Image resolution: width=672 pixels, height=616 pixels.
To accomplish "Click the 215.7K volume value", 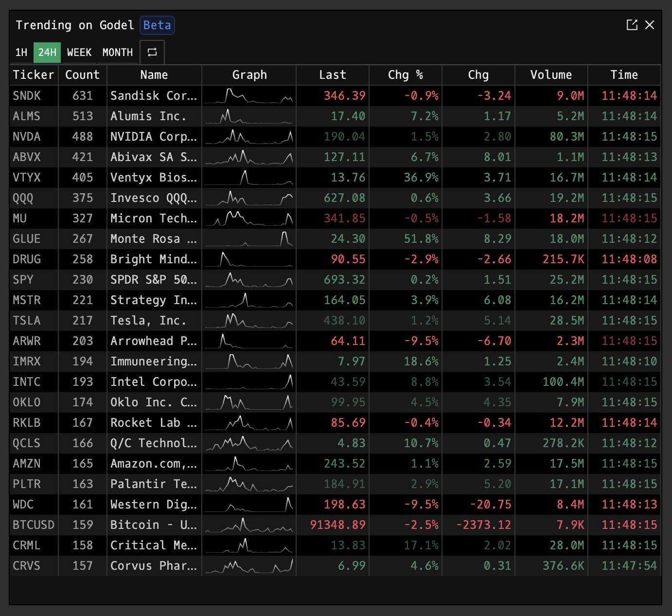I will click(564, 259).
